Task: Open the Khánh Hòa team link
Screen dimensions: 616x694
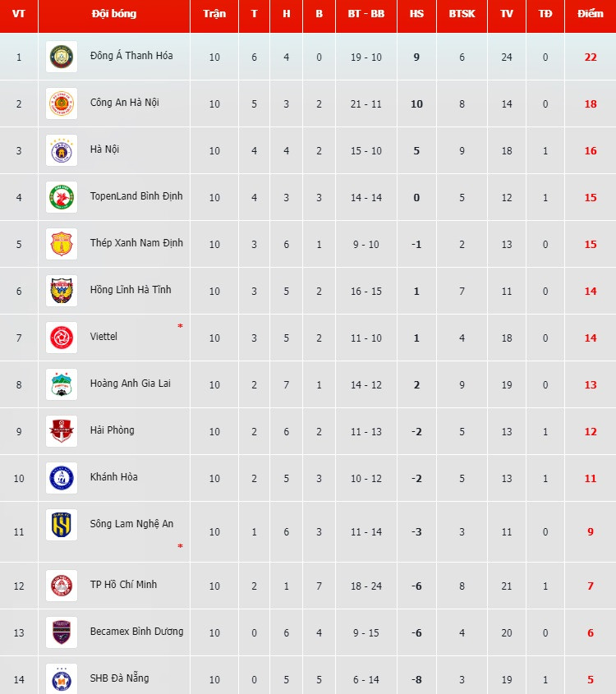Action: 113,477
